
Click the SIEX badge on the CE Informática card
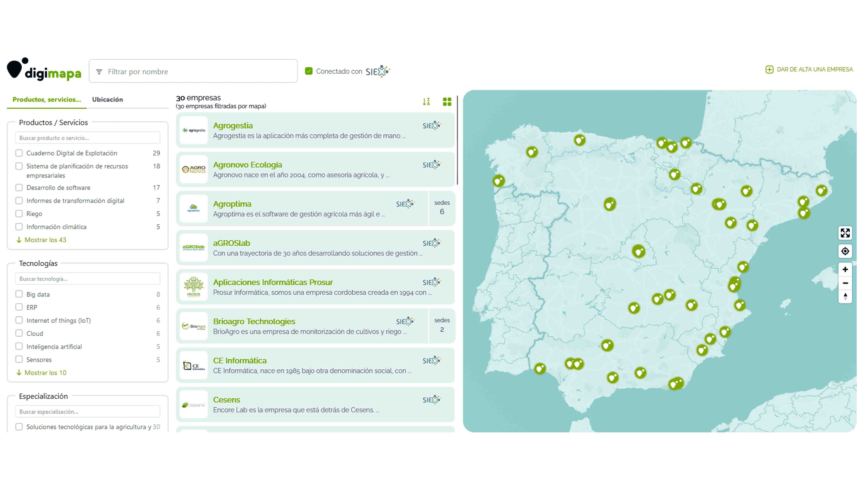(x=432, y=360)
